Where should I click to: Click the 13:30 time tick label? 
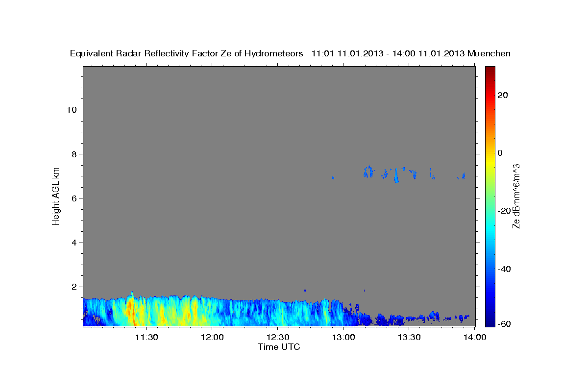click(409, 338)
